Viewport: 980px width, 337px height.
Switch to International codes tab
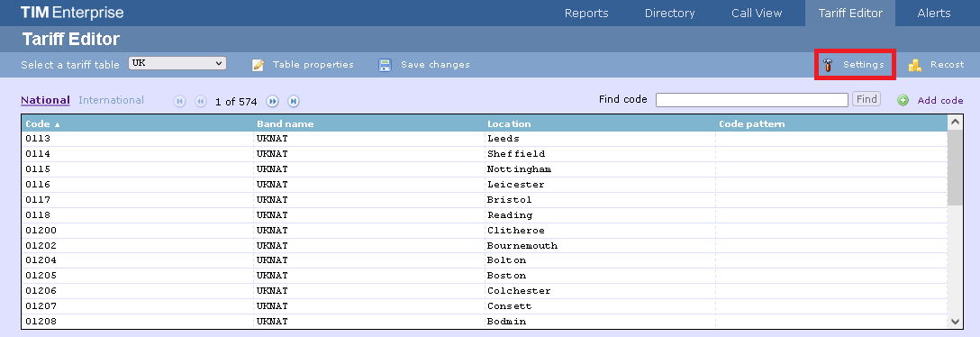112,100
